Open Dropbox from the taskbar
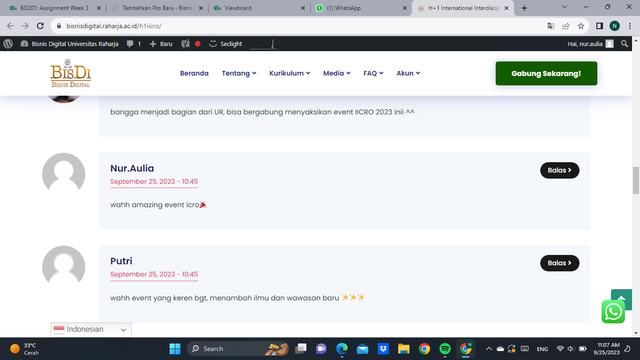The width and height of the screenshot is (640, 360). pyautogui.click(x=383, y=349)
